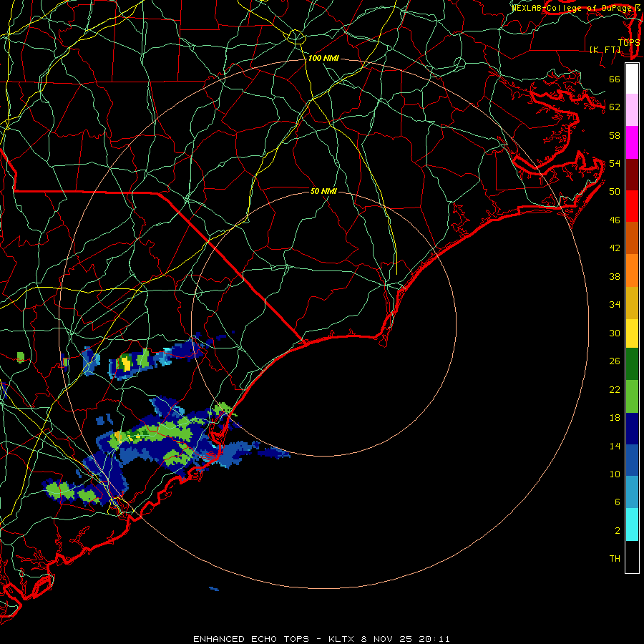Click the 10 legend scale value
Screen dimensions: 644x644
(615, 474)
